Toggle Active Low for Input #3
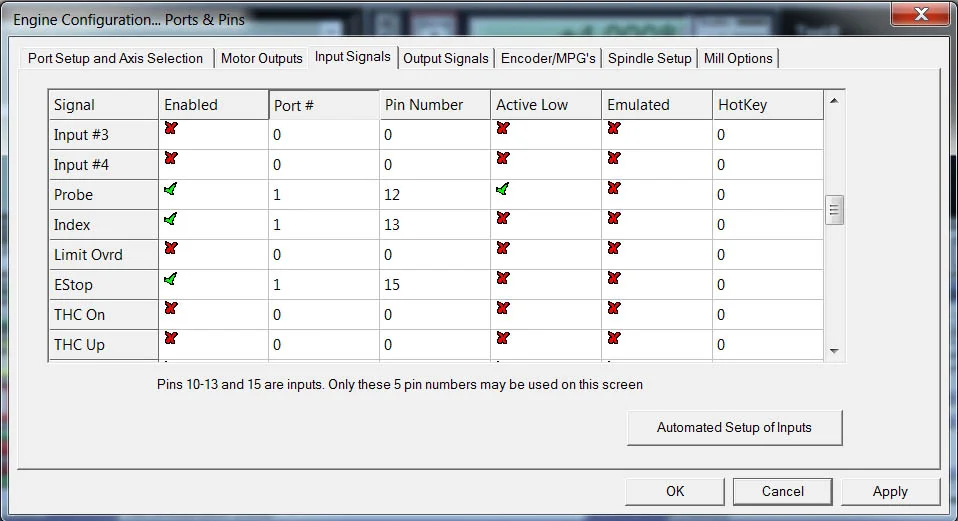This screenshot has height=521, width=958. coord(503,128)
